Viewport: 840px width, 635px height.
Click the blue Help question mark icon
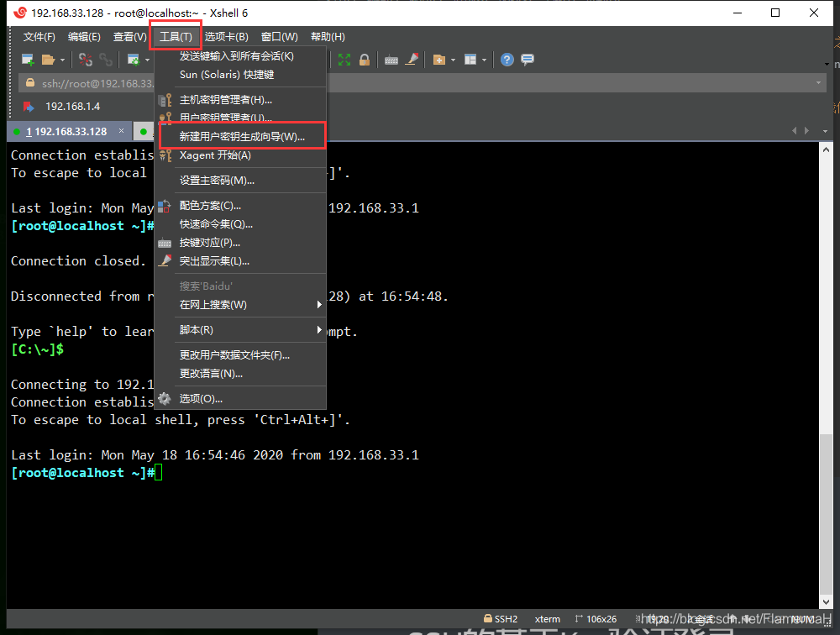507,60
